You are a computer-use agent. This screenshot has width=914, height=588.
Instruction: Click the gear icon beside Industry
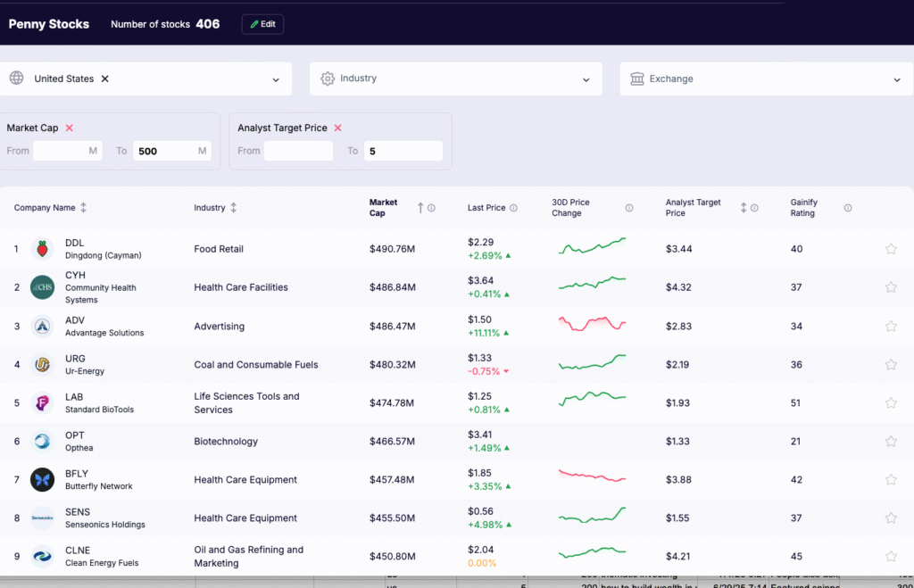click(328, 79)
